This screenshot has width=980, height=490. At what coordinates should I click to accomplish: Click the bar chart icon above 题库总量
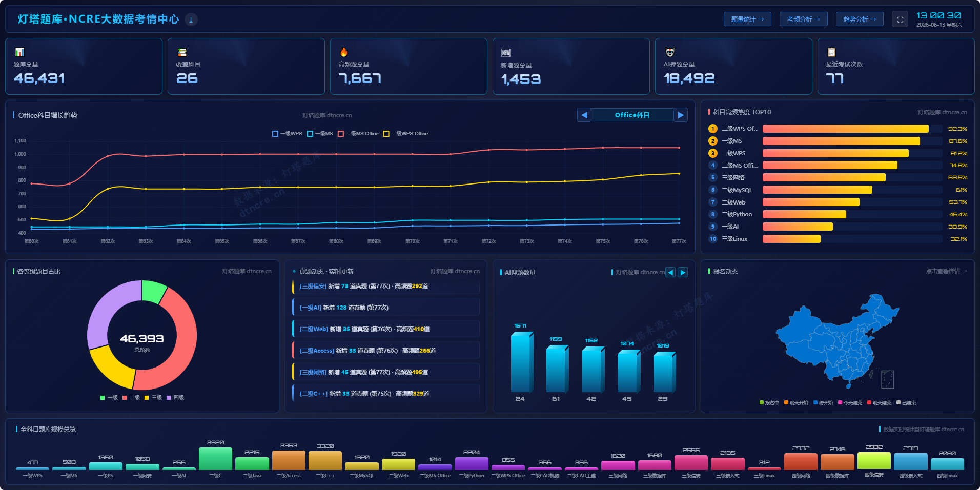(x=20, y=52)
